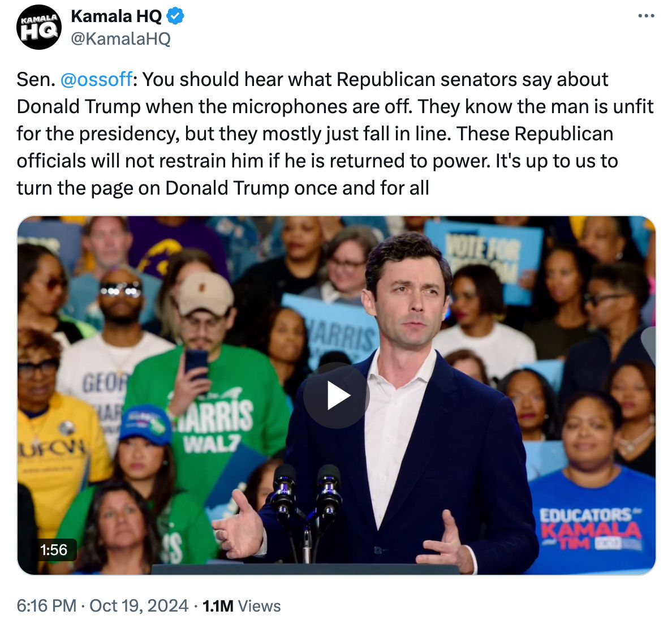This screenshot has height=628, width=672.
Task: Click the 1.1M view count number
Action: tap(218, 606)
